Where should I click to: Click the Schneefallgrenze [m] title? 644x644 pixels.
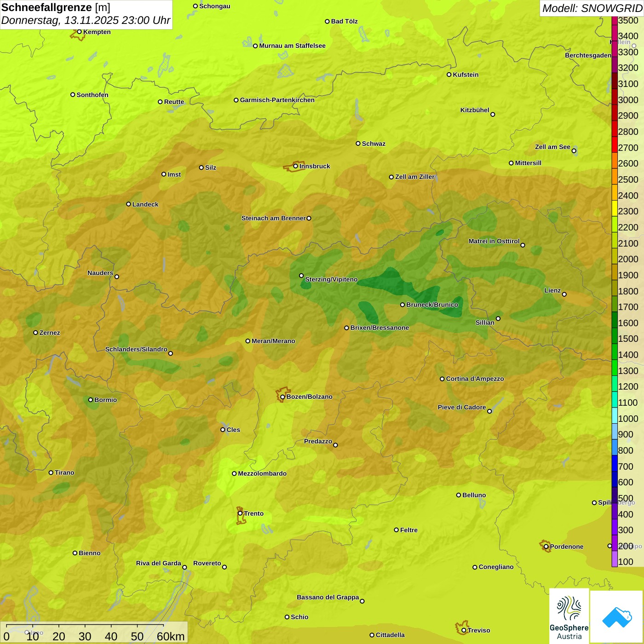pyautogui.click(x=56, y=8)
